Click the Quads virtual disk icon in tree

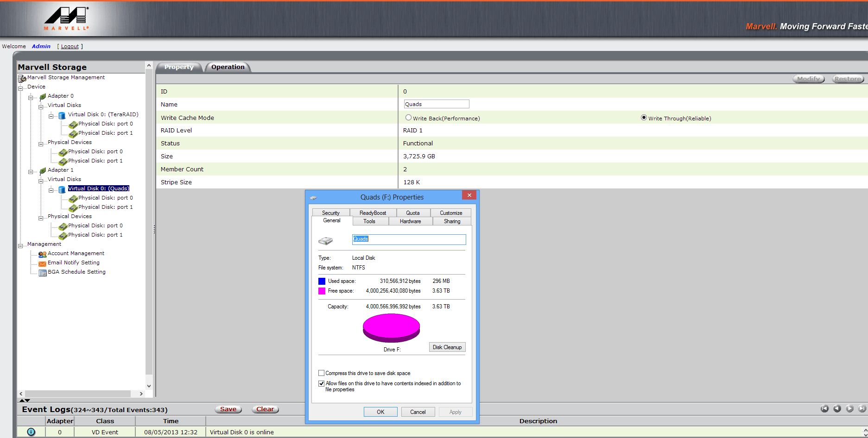62,189
